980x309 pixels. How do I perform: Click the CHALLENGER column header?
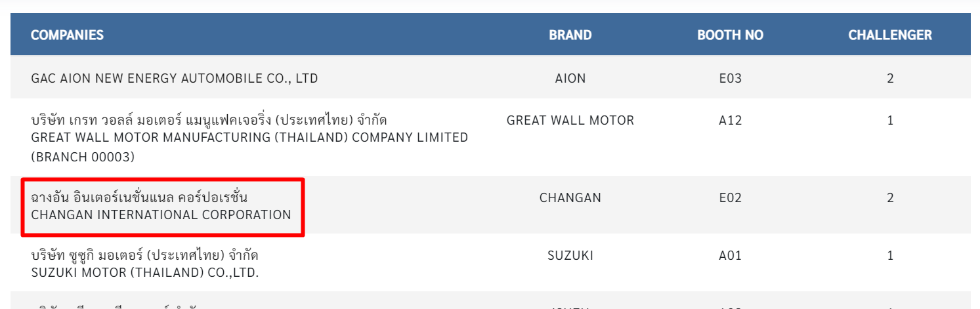point(890,35)
